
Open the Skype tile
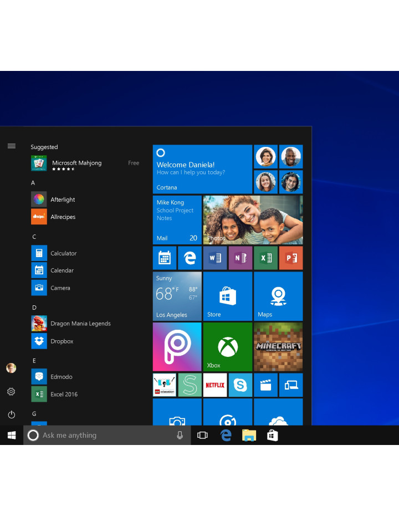pos(240,385)
